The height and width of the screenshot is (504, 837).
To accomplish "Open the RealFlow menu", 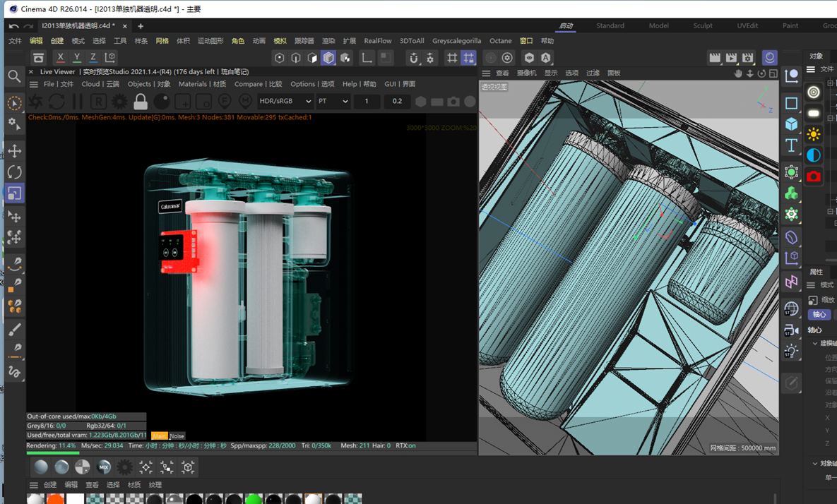I will [377, 40].
